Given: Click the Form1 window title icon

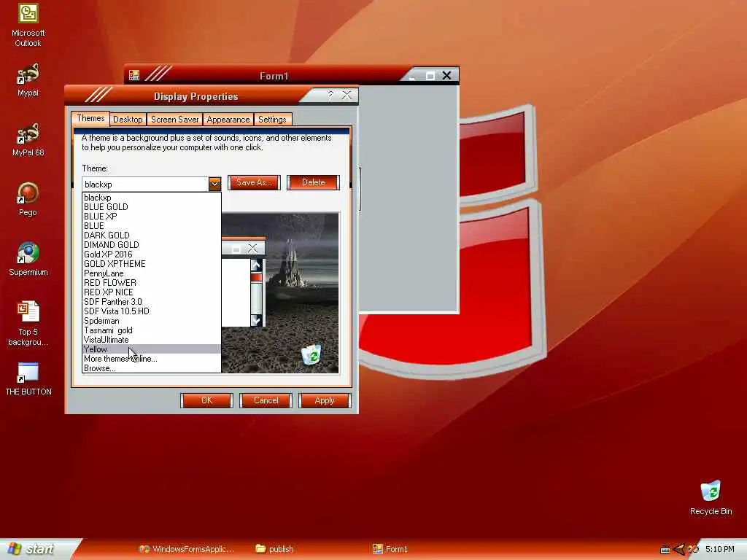Looking at the screenshot, I should (134, 75).
